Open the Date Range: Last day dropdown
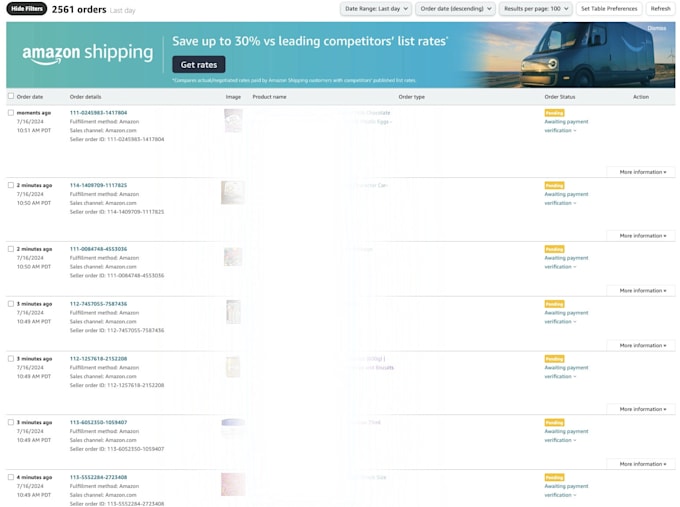The width and height of the screenshot is (680, 507). coord(376,9)
